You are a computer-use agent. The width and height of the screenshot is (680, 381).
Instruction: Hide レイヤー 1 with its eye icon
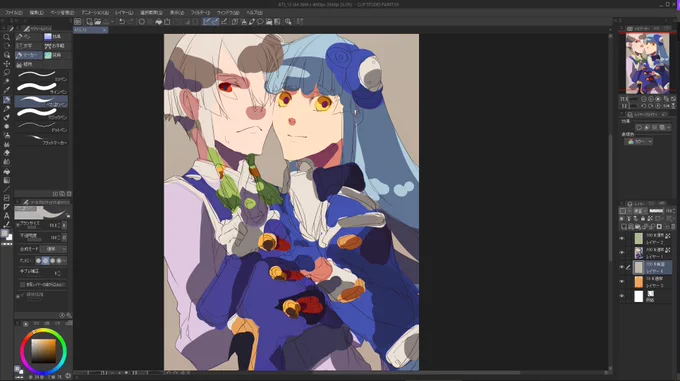(622, 253)
